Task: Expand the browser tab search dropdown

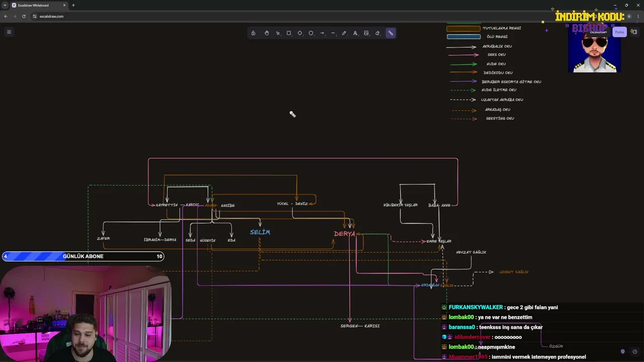Action: 5,5
